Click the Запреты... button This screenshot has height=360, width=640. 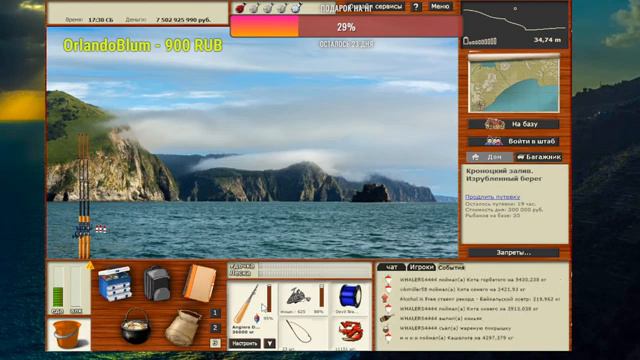tap(514, 253)
